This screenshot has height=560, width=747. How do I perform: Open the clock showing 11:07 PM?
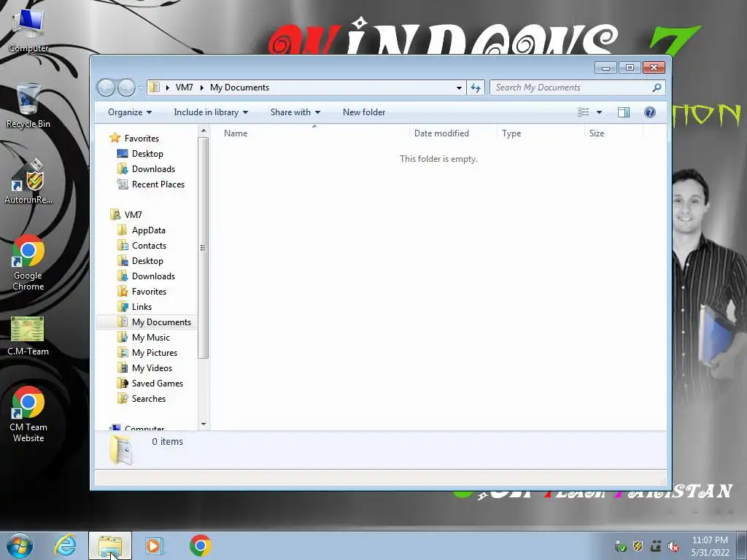click(x=710, y=546)
